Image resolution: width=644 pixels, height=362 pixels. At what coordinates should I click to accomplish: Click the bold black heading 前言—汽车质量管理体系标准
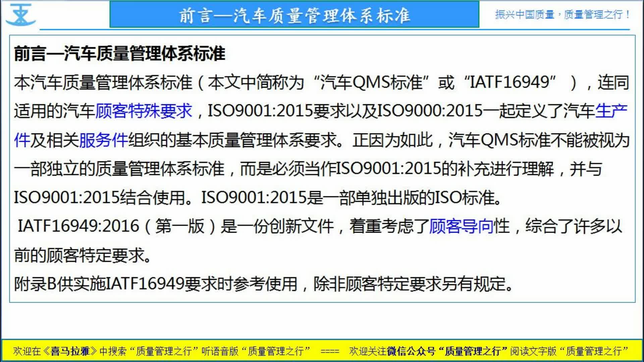point(119,54)
